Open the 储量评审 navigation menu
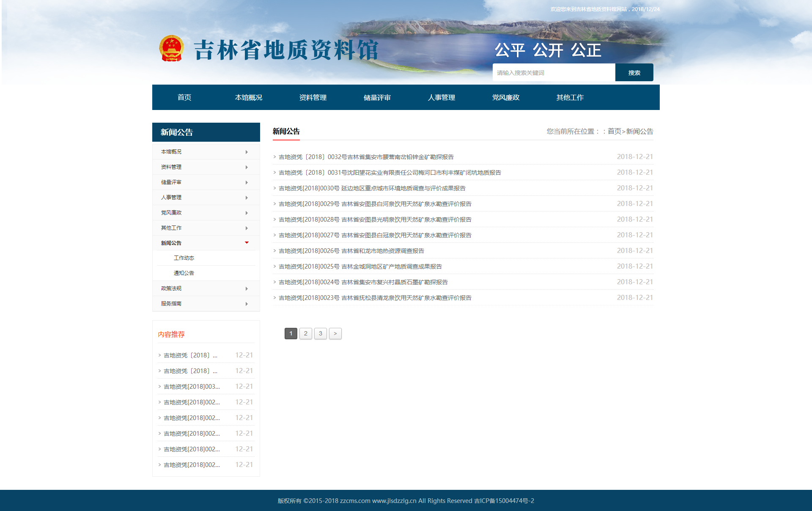The height and width of the screenshot is (511, 812). pos(377,97)
